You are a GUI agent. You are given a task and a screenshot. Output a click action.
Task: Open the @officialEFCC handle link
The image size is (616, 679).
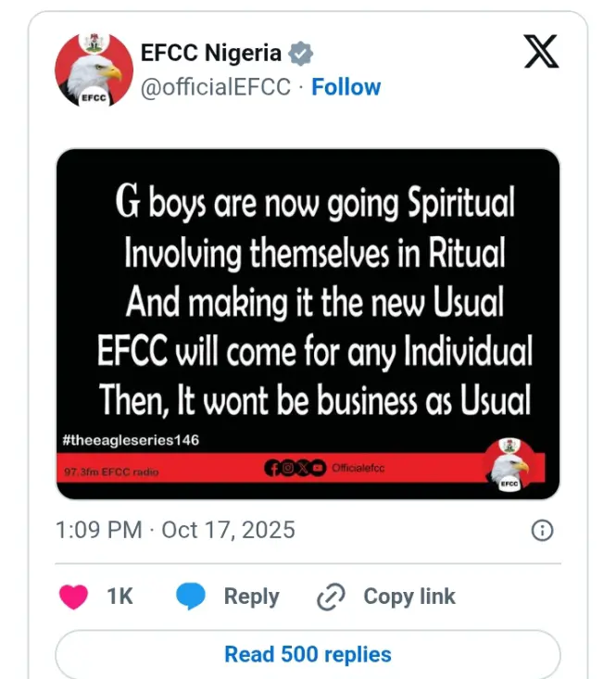216,87
